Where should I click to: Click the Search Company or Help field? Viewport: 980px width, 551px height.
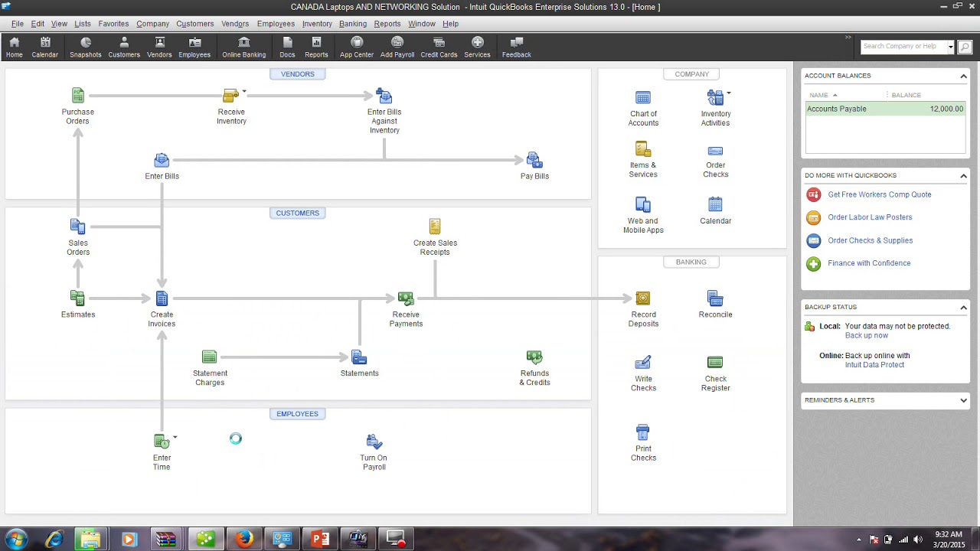coord(903,47)
